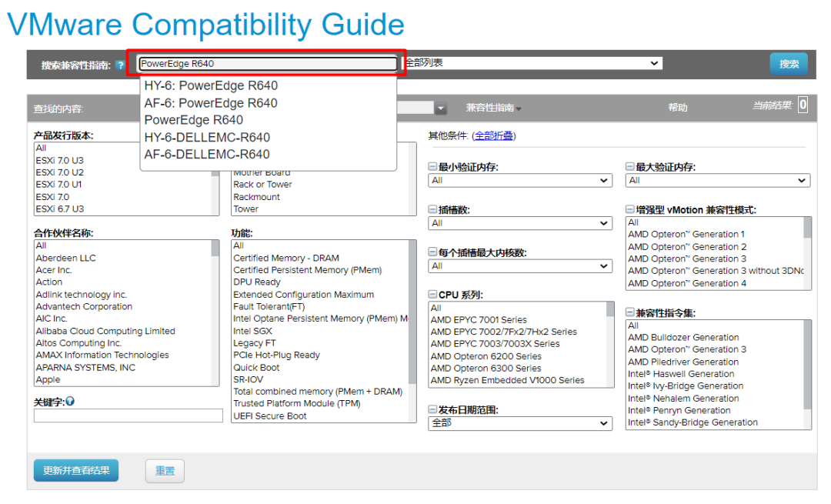
Task: Select Aberdeen LLC partner
Action: (65, 258)
